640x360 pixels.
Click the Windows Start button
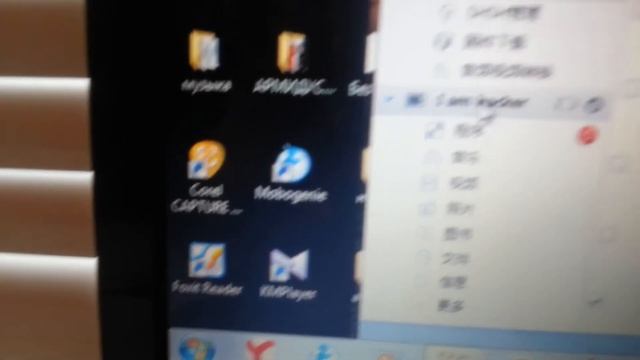(197, 350)
